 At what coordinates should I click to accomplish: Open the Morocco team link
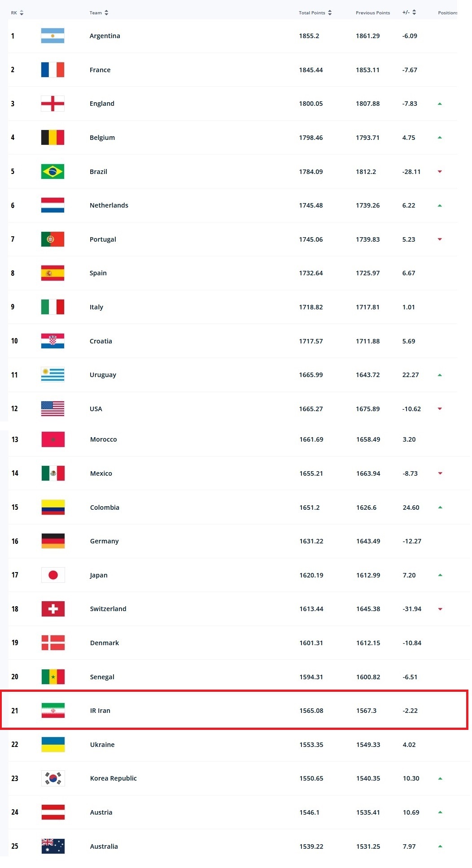point(103,439)
